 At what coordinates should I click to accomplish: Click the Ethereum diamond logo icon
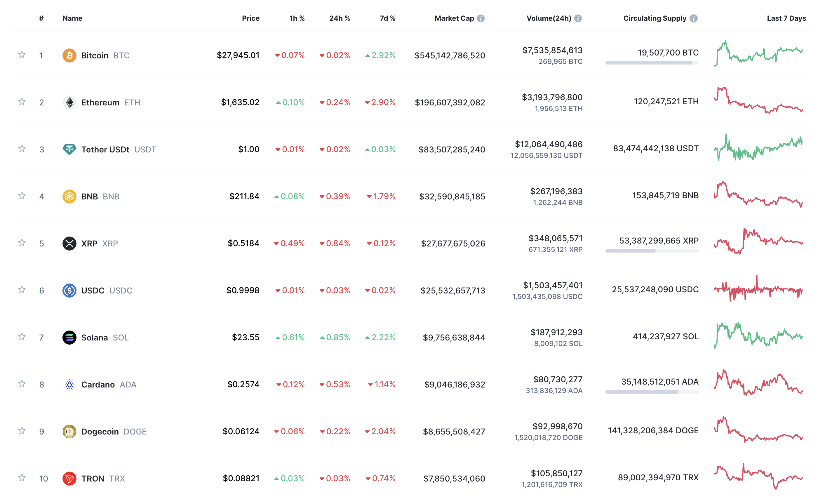pyautogui.click(x=69, y=102)
